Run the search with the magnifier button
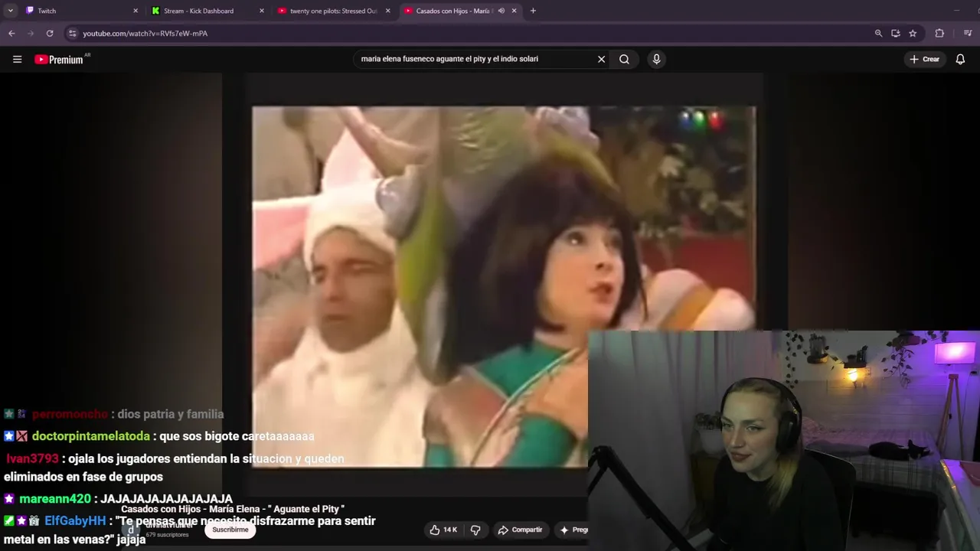The image size is (980, 551). pyautogui.click(x=624, y=59)
